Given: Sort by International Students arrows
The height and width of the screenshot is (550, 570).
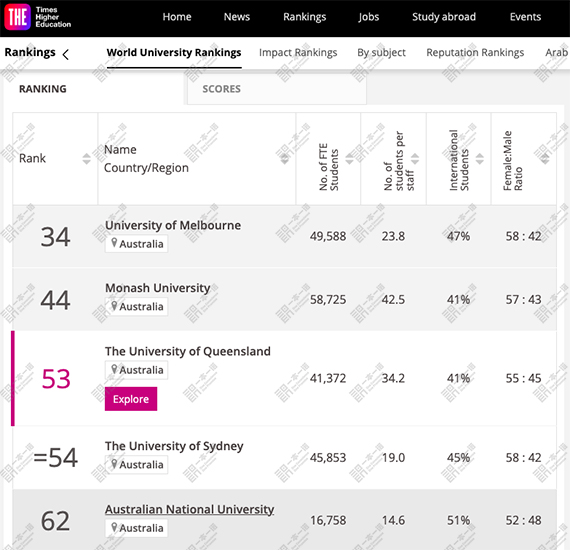Looking at the screenshot, I should [x=479, y=158].
